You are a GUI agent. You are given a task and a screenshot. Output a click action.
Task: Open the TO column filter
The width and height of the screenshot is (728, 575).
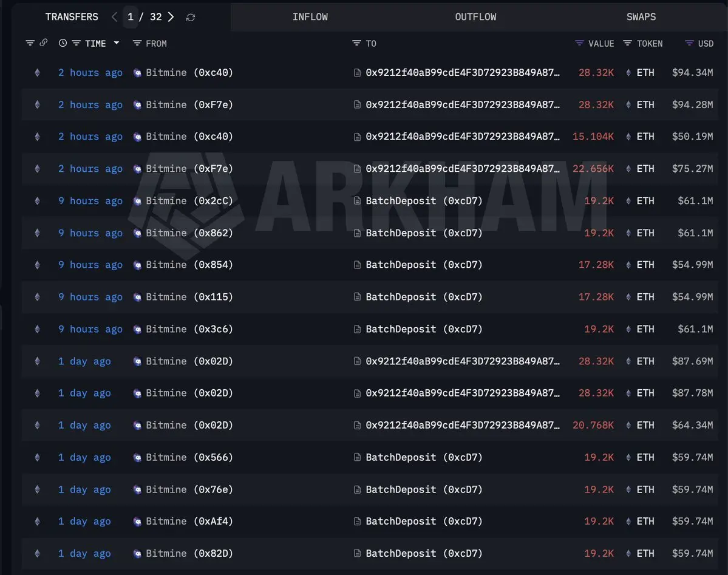[356, 43]
